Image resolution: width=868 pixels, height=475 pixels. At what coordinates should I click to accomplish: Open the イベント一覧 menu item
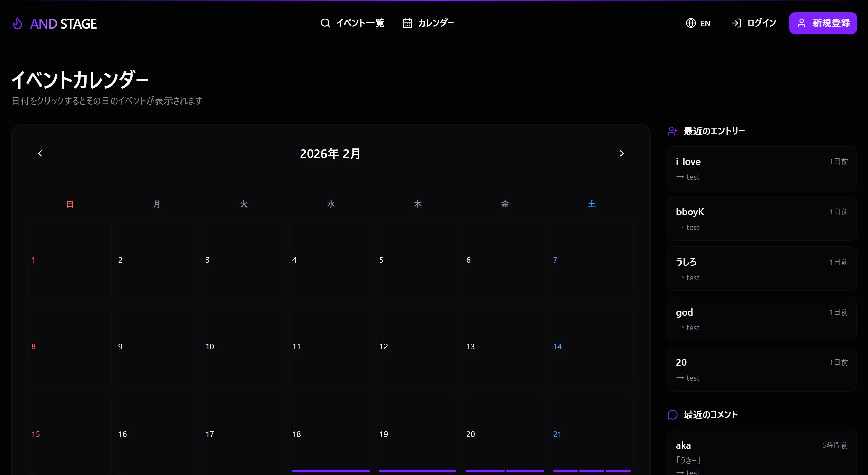[360, 23]
